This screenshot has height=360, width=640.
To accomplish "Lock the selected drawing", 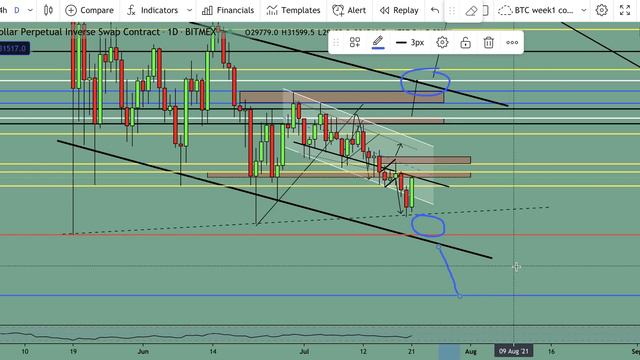I will 465,42.
